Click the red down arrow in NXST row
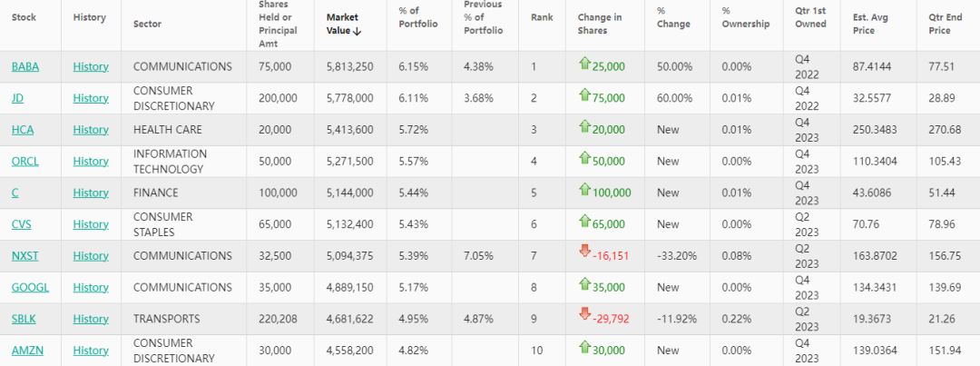Viewport: 980px width, 366px height. point(585,252)
